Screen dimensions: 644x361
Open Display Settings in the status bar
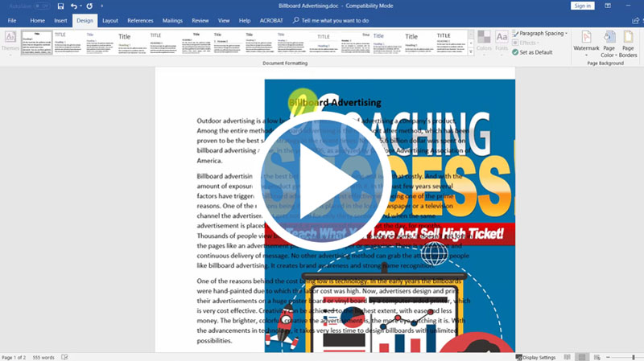pos(536,356)
